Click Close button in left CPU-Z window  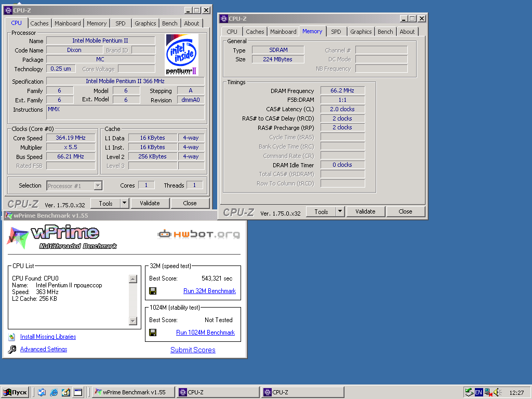pyautogui.click(x=190, y=203)
